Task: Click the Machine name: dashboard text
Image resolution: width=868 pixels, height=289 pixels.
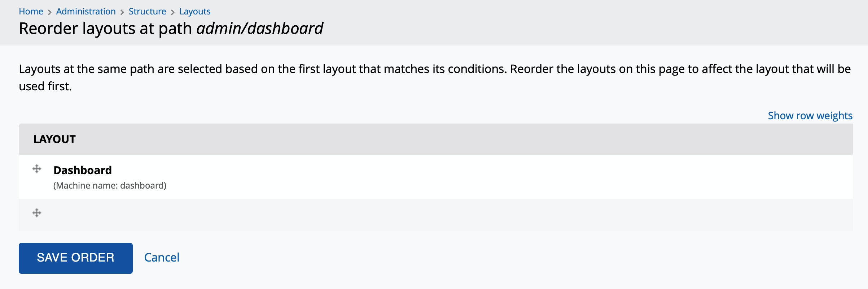Action: (x=110, y=186)
